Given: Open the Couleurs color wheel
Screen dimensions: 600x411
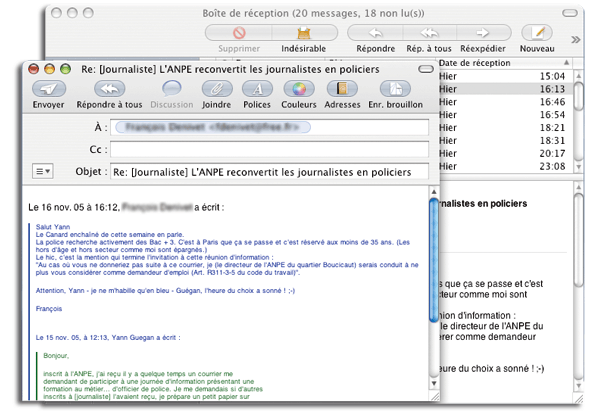Looking at the screenshot, I should [299, 89].
